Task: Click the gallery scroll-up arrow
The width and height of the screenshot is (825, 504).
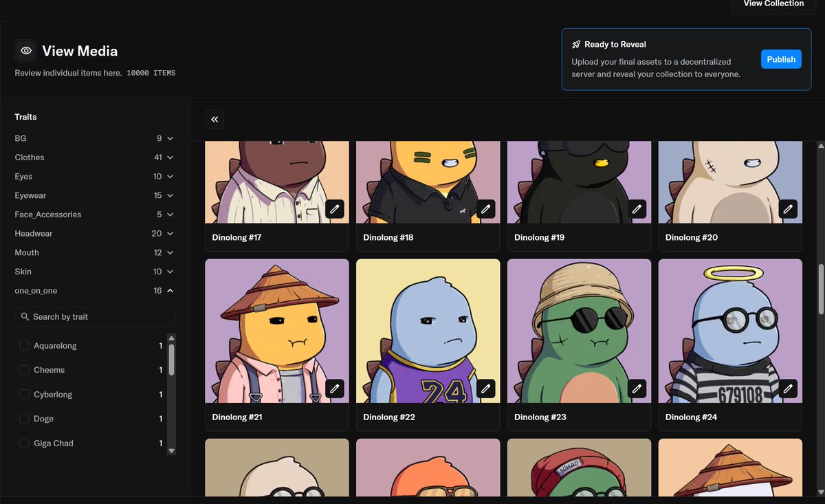Action: (x=820, y=146)
